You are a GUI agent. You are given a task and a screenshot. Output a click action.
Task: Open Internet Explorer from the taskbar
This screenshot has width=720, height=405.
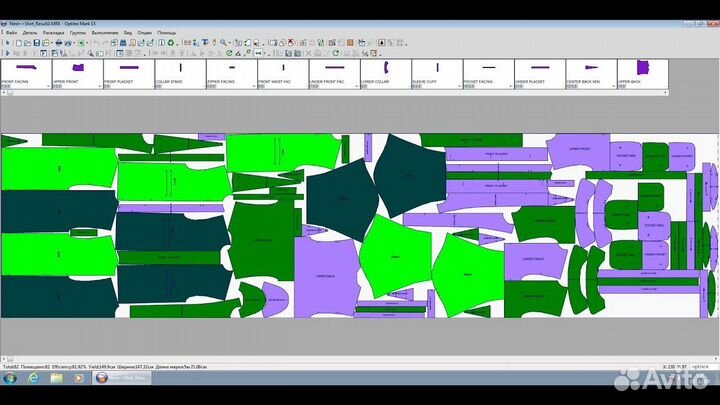31,379
